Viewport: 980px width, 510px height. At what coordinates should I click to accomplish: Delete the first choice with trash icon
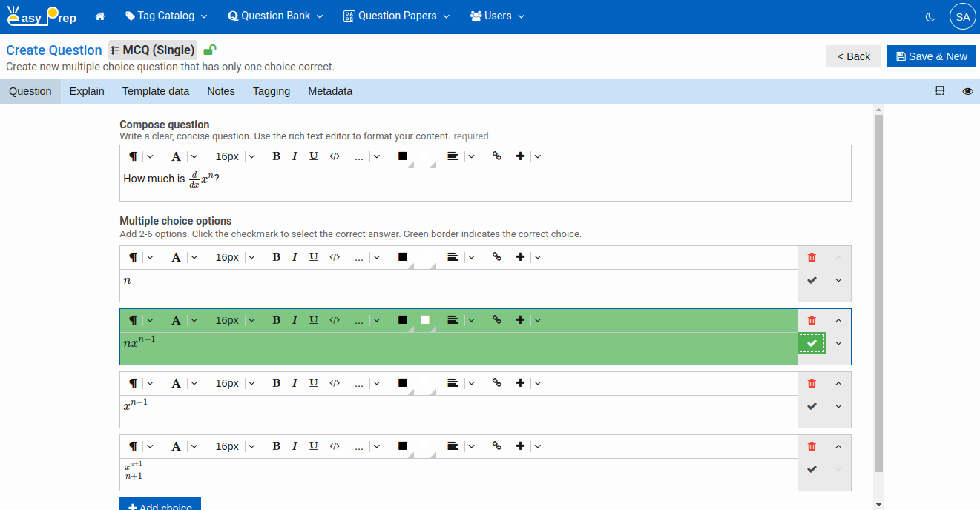pyautogui.click(x=812, y=257)
